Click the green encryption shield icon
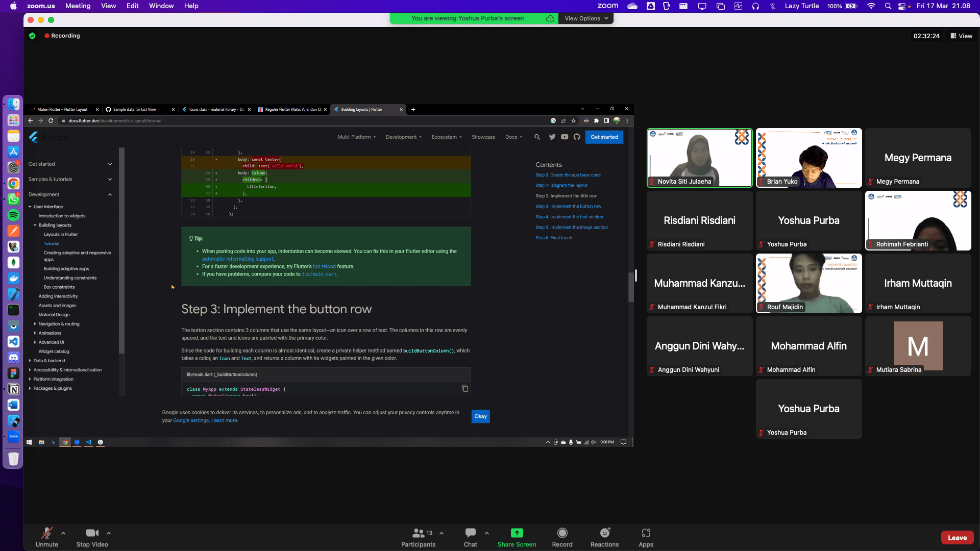 (32, 36)
